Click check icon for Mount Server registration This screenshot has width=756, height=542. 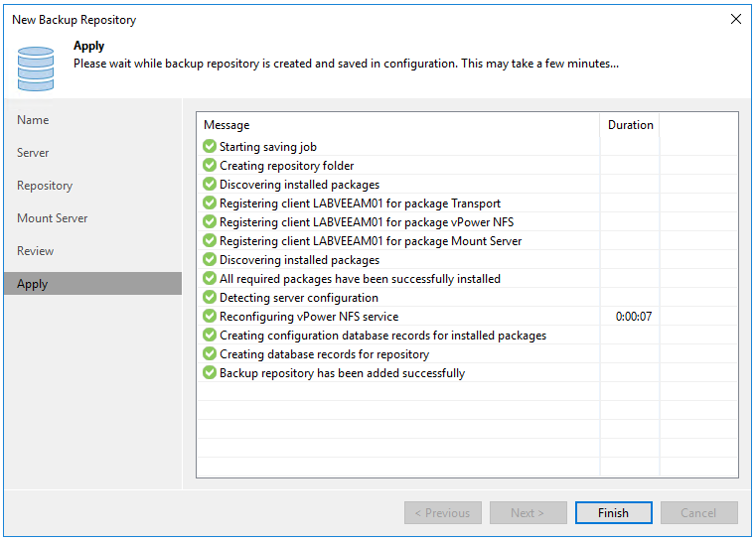click(x=210, y=241)
